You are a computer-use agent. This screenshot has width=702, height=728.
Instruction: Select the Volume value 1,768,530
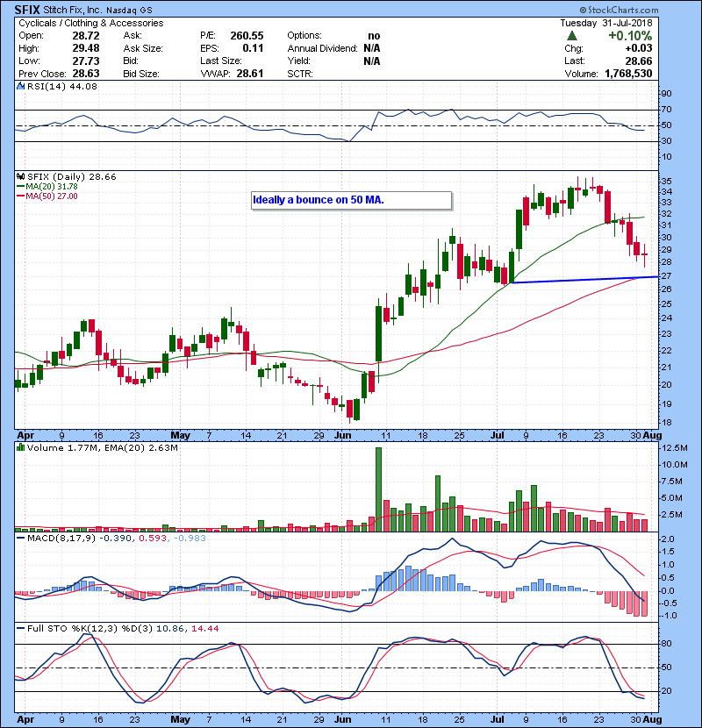coord(628,74)
